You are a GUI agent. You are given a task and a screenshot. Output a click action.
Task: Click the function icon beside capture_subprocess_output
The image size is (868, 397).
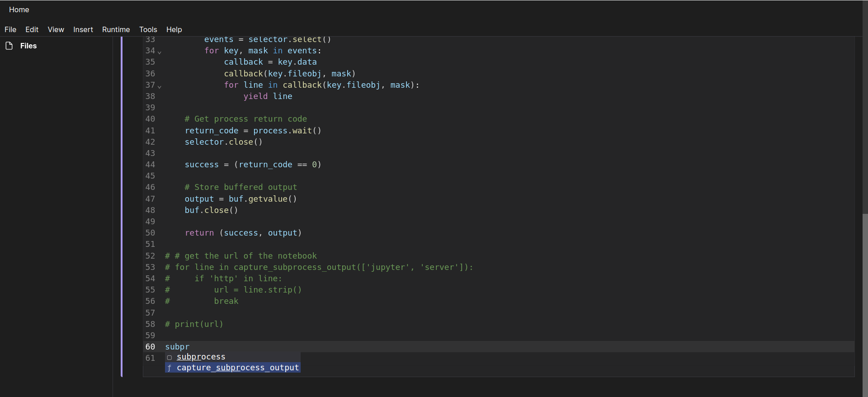(170, 368)
